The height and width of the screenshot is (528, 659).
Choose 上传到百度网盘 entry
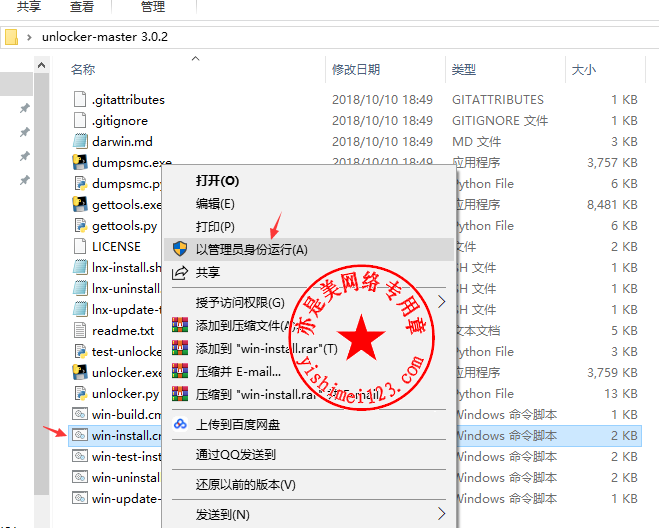click(238, 425)
